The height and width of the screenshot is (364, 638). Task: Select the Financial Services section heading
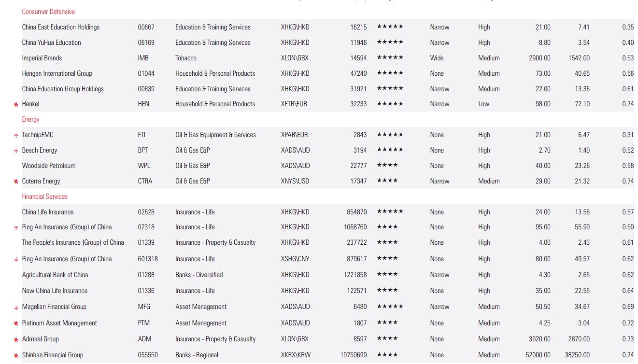pyautogui.click(x=44, y=196)
